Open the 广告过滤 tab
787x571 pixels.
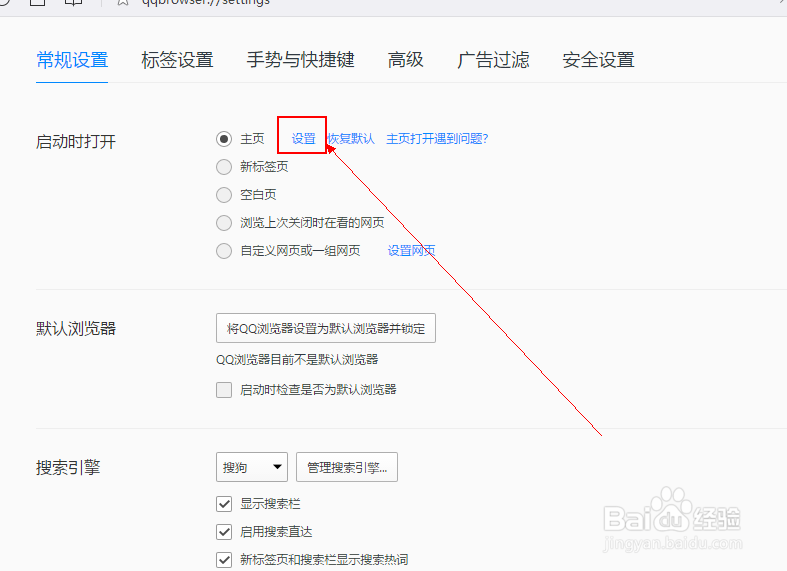[x=493, y=60]
